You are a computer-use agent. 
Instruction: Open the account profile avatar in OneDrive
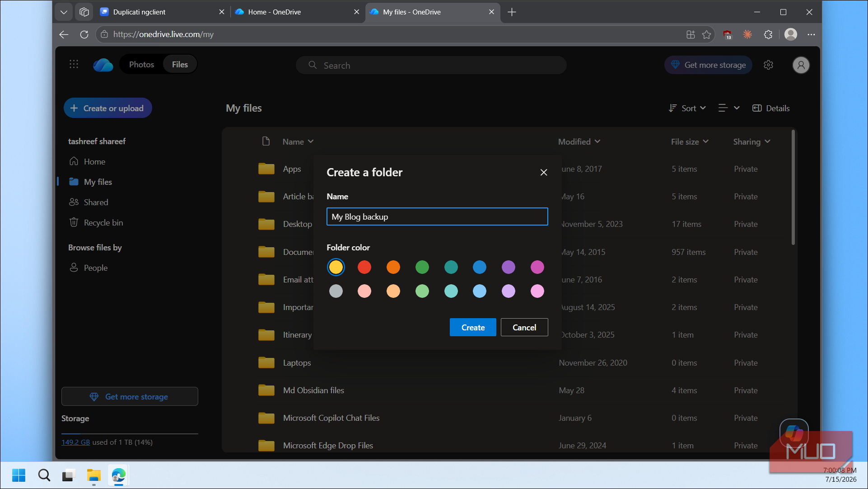point(801,65)
